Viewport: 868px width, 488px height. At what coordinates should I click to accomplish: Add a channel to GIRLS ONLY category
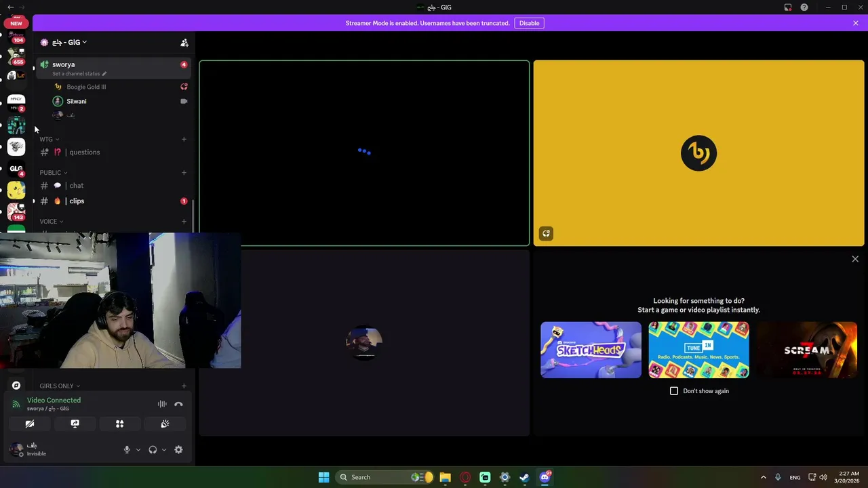[184, 386]
